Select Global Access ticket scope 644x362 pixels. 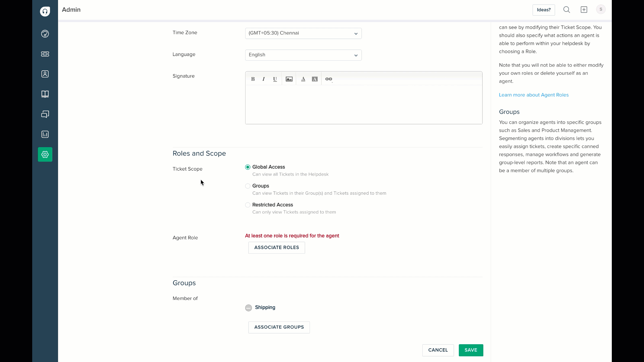[248, 167]
